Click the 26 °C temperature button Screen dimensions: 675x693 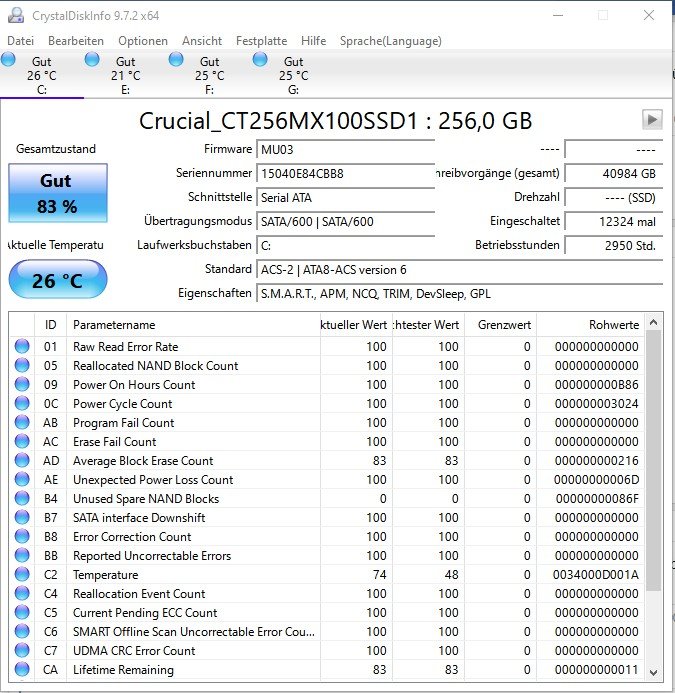57,279
